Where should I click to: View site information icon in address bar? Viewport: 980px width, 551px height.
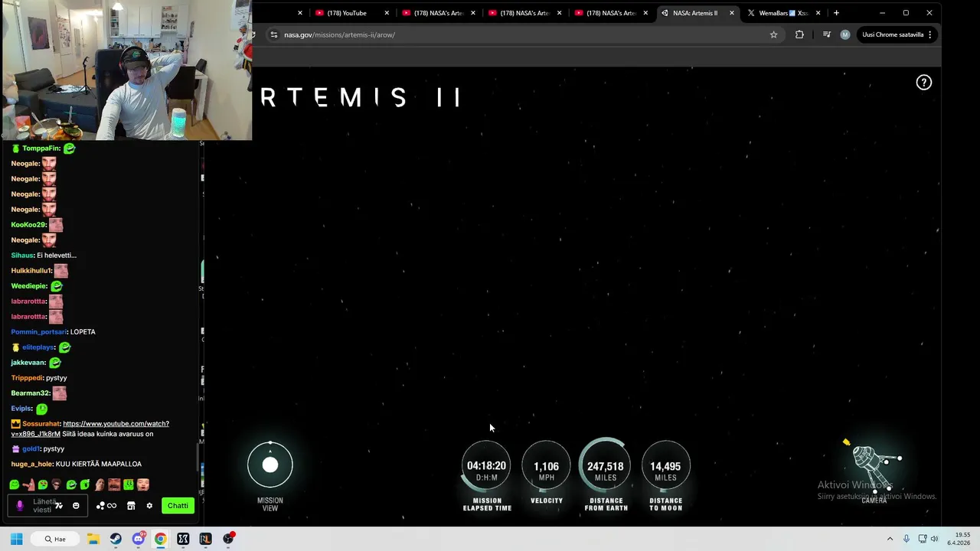[x=273, y=34]
